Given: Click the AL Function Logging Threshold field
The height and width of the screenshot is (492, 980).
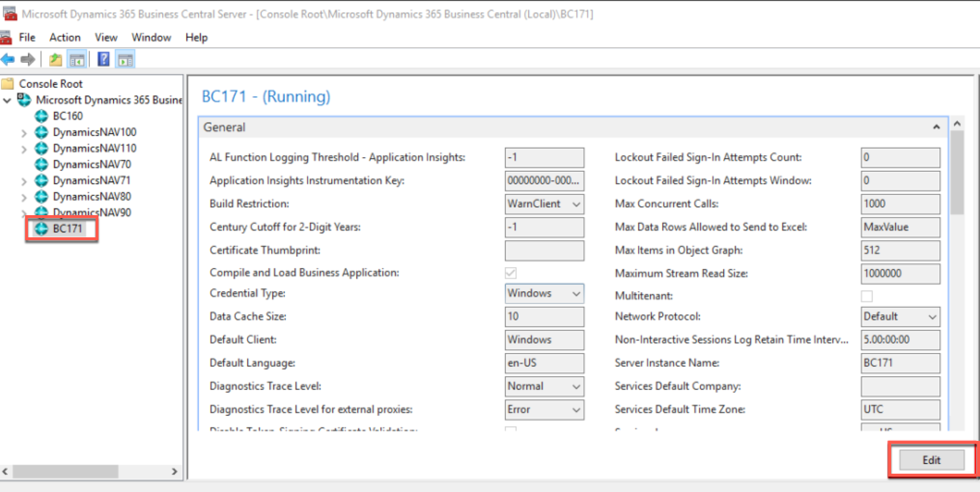Looking at the screenshot, I should (x=544, y=158).
